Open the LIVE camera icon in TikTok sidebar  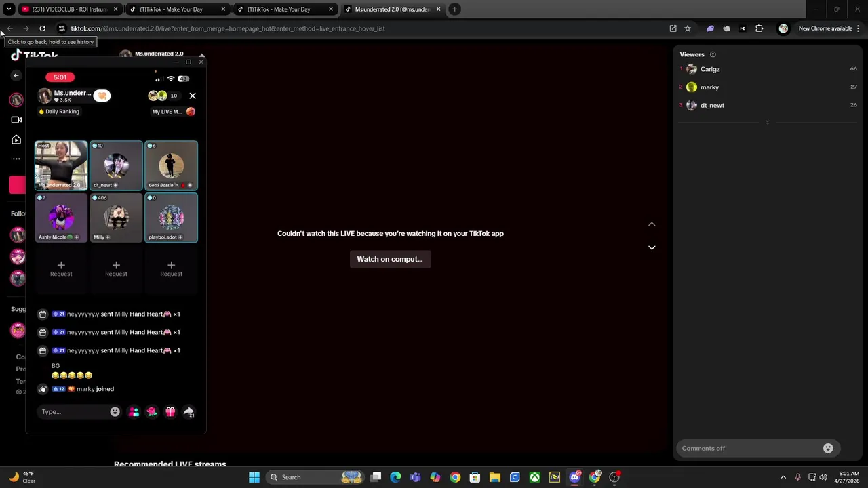click(x=16, y=120)
